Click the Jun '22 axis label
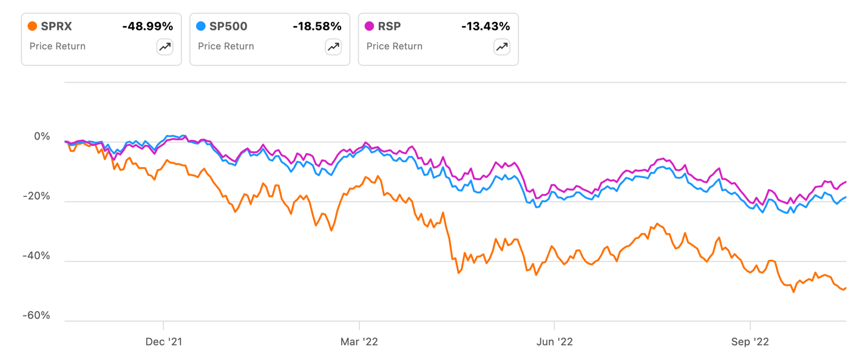The image size is (868, 359). 554,342
